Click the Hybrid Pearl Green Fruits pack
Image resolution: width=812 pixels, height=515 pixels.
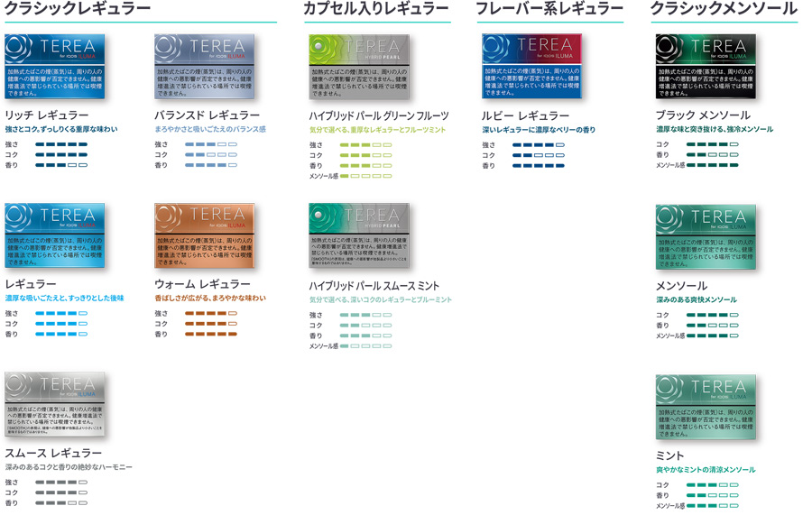(359, 67)
